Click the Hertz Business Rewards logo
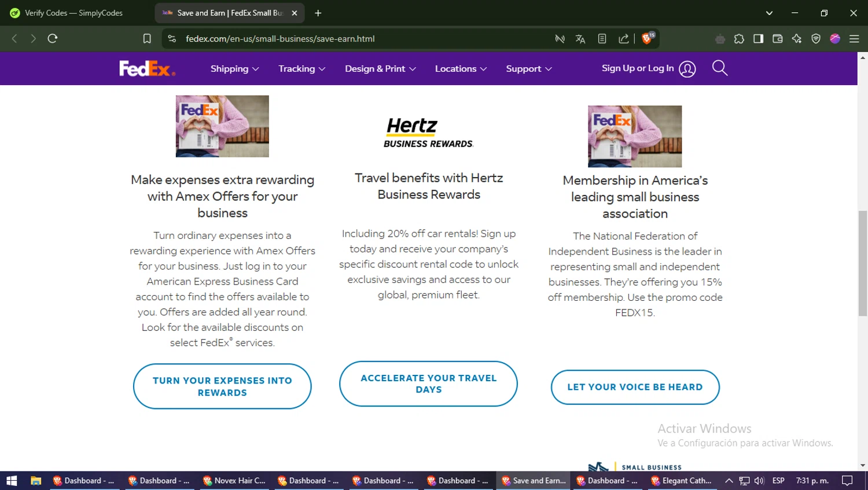The height and width of the screenshot is (490, 868). click(428, 133)
